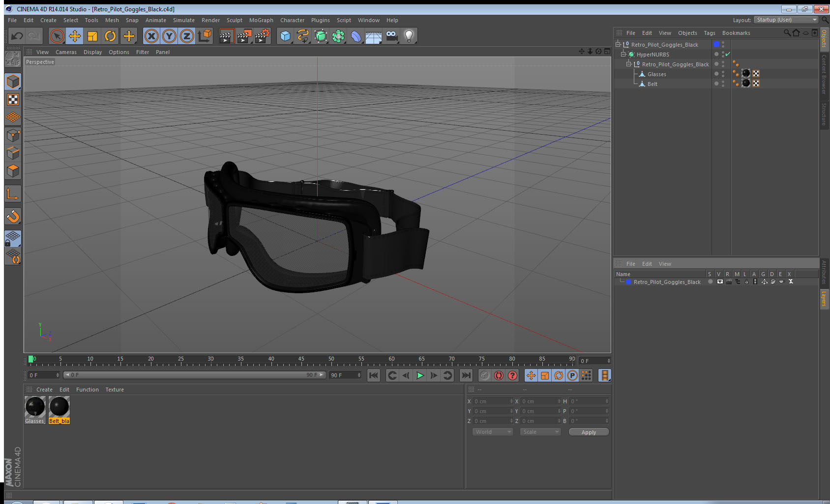
Task: Select the Glasses object
Action: point(656,74)
